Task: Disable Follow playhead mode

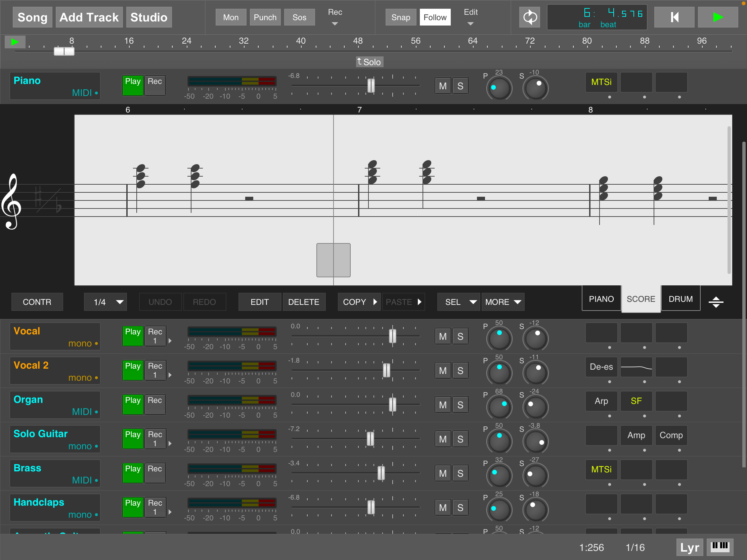Action: [x=435, y=17]
